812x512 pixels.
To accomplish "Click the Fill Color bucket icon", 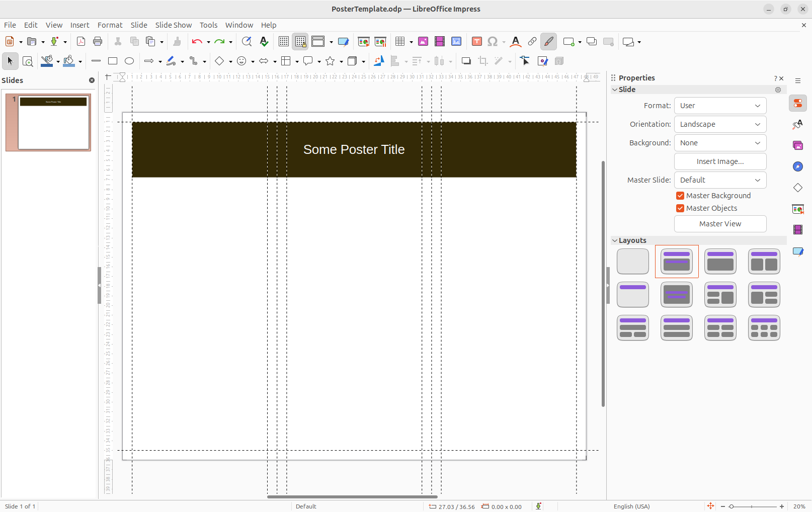I will pyautogui.click(x=69, y=61).
